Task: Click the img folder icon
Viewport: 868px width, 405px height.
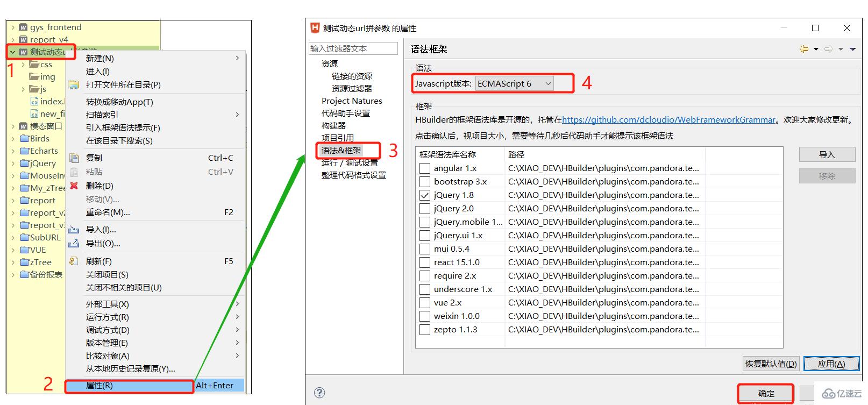Action: coord(34,77)
